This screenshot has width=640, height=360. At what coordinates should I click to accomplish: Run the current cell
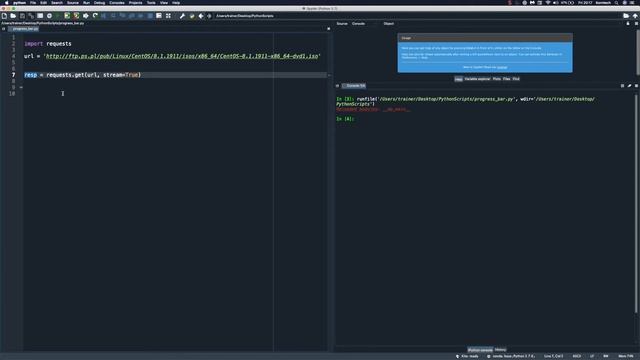click(x=67, y=16)
